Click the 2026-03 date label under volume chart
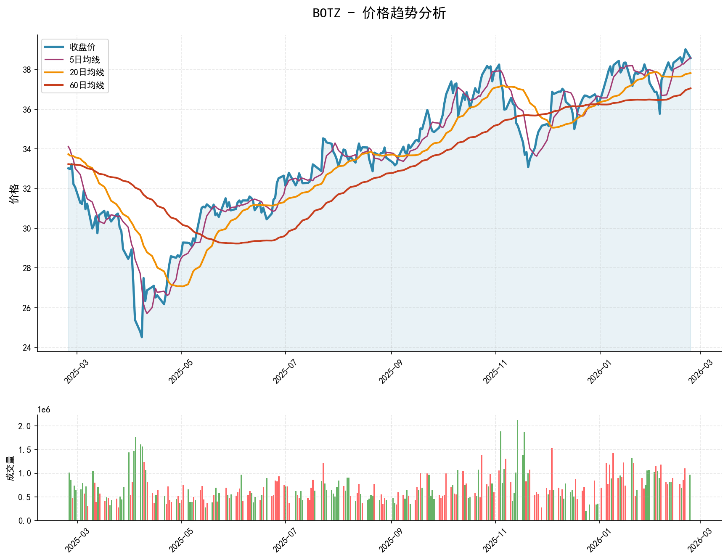The image size is (728, 560). 697,539
